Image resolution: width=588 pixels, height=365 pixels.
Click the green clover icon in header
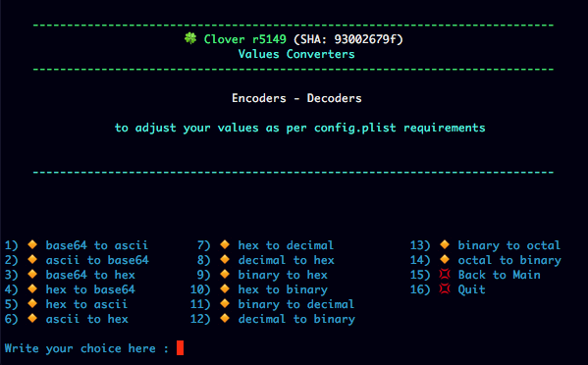pos(190,38)
